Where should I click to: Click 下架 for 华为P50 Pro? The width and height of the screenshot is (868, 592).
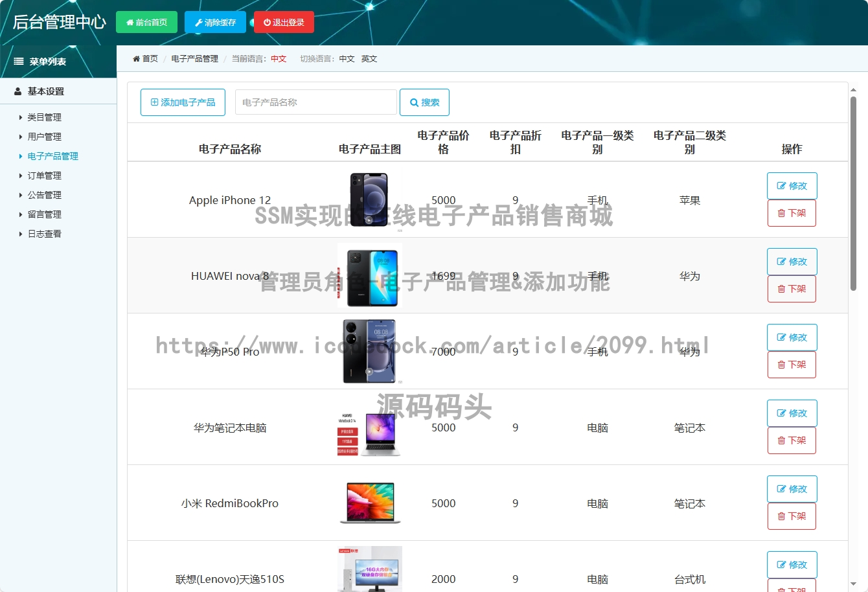click(792, 365)
